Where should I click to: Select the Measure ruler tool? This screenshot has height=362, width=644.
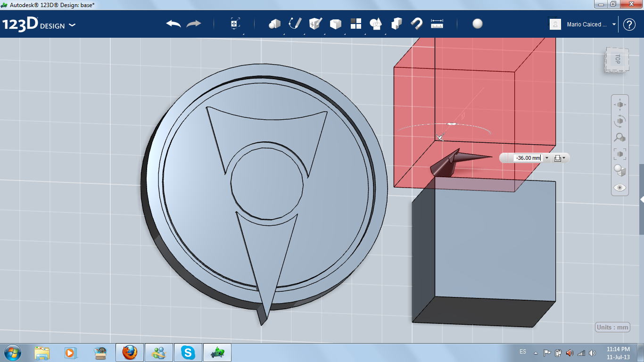click(x=437, y=24)
